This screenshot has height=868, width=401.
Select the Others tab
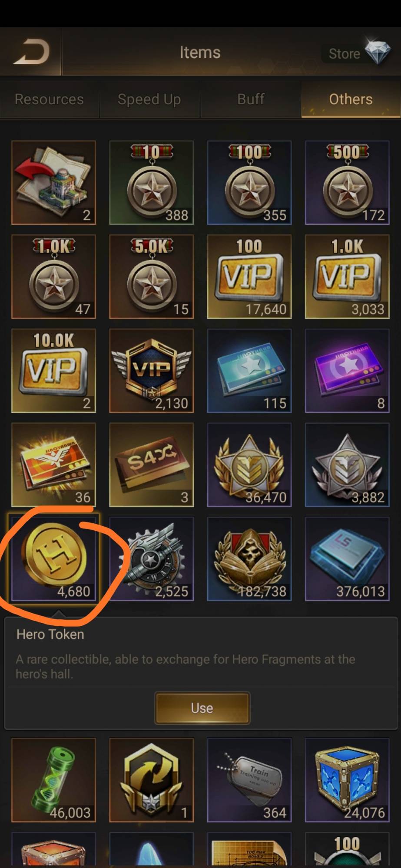pyautogui.click(x=351, y=99)
